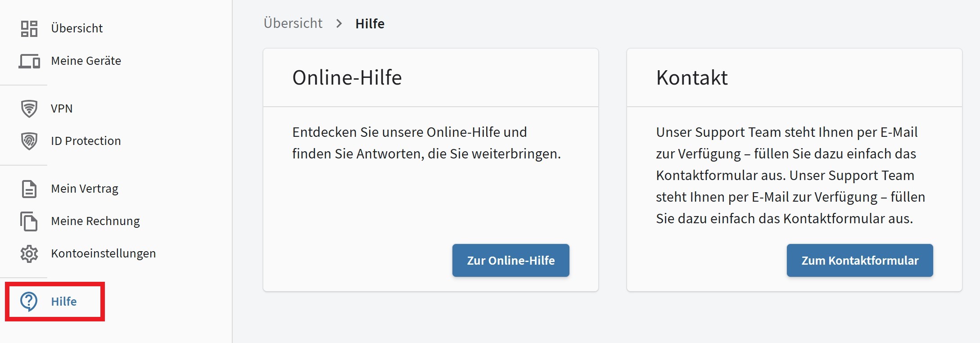Select the VPN shield icon
980x343 pixels.
click(x=30, y=108)
